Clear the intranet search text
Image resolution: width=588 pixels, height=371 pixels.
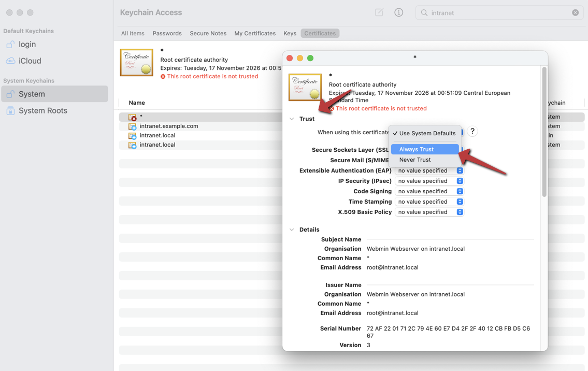pos(575,13)
